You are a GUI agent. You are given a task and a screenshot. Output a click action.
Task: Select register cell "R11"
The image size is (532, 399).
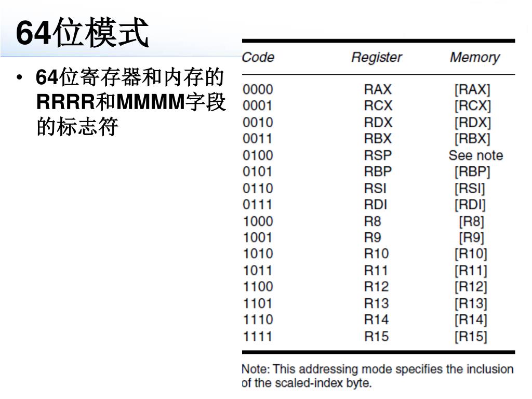376,270
